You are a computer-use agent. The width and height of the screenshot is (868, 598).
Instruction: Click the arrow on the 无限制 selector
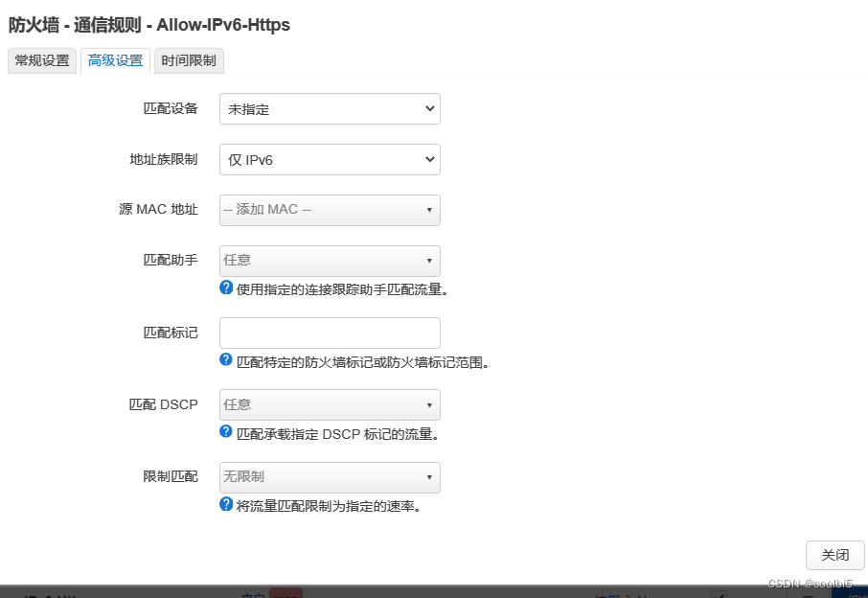[430, 477]
